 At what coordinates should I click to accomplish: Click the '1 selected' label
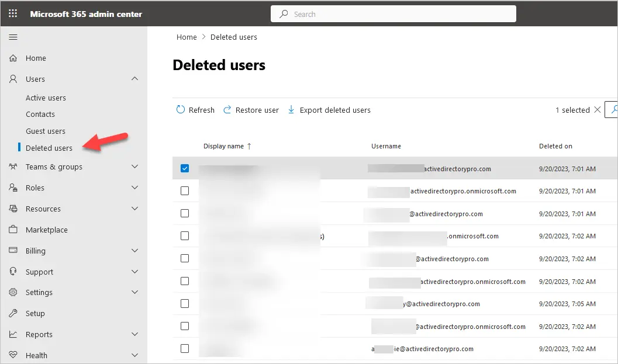coord(572,110)
